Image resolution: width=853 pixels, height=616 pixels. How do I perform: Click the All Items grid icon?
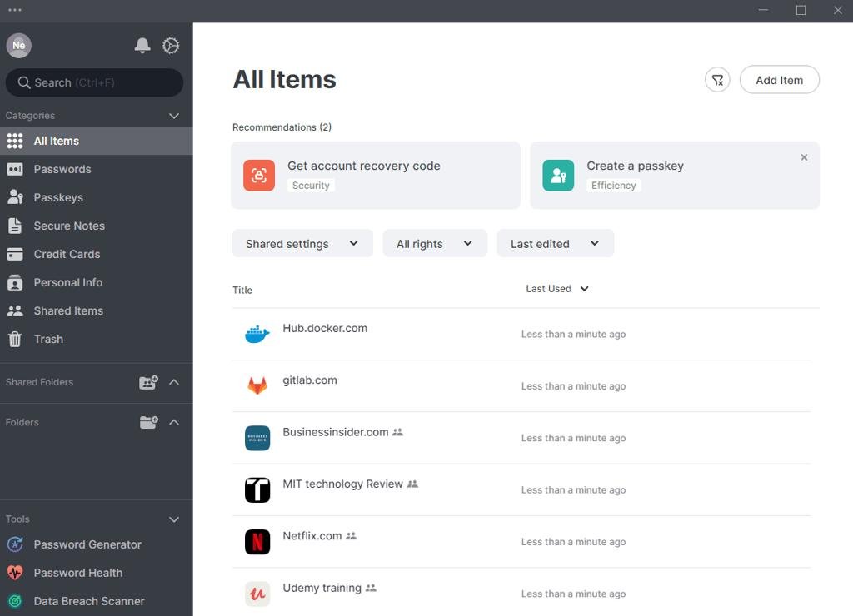point(15,141)
